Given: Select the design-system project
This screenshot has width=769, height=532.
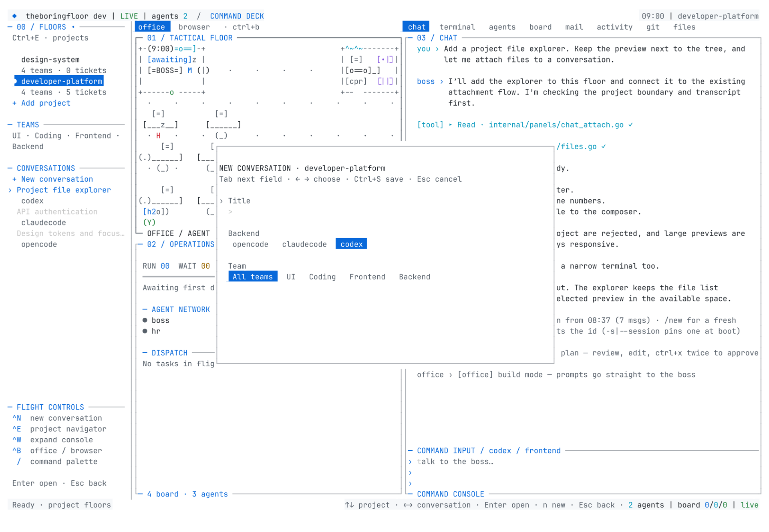Looking at the screenshot, I should (50, 59).
